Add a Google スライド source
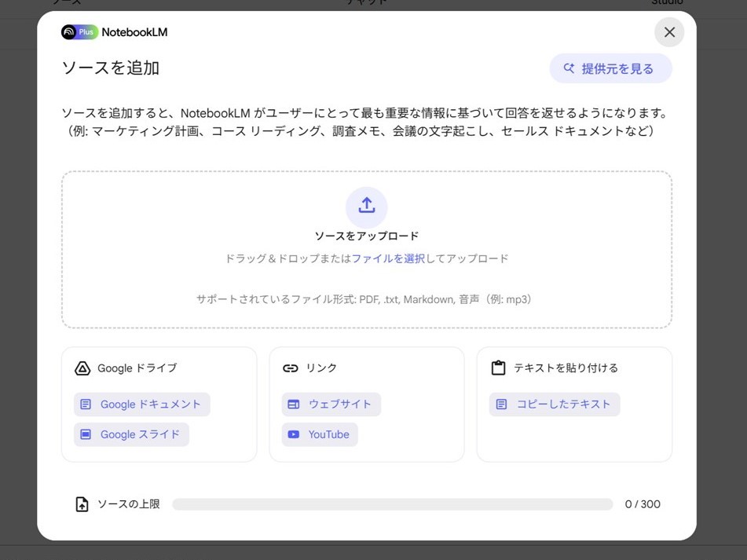This screenshot has width=747, height=560. (131, 434)
